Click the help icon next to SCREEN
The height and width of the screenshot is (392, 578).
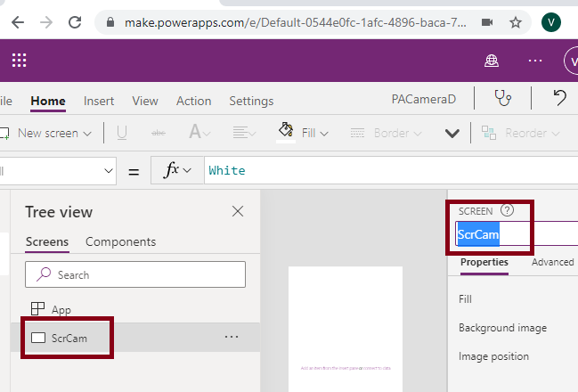pos(507,210)
